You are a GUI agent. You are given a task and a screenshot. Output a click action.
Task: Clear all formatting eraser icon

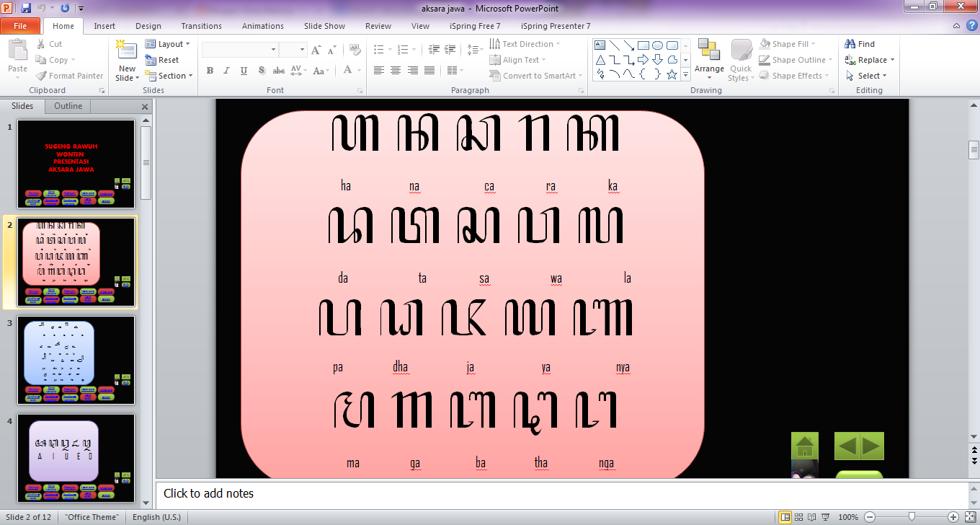point(355,50)
